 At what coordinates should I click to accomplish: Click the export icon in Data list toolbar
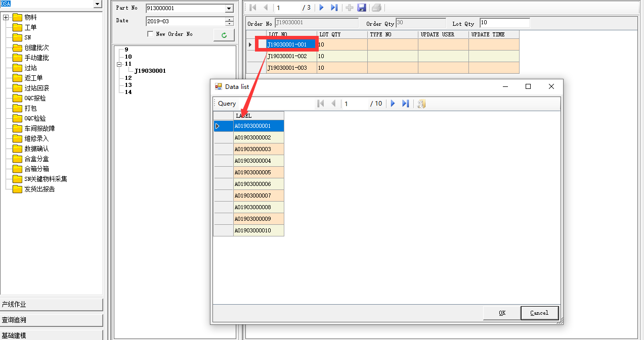pyautogui.click(x=421, y=104)
